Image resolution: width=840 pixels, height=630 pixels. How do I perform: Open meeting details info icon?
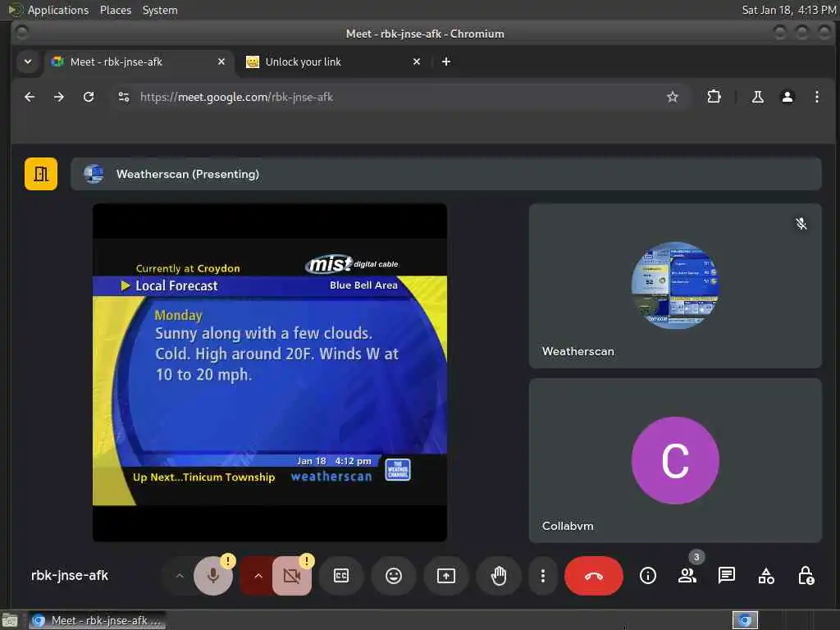click(648, 576)
